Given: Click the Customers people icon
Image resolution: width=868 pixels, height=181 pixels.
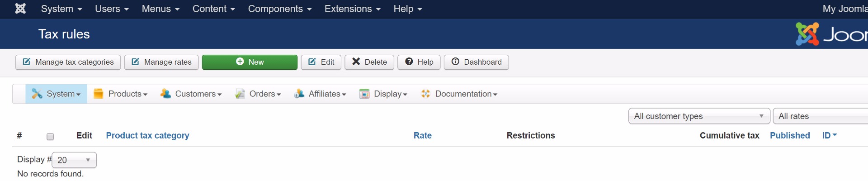Looking at the screenshot, I should (165, 94).
